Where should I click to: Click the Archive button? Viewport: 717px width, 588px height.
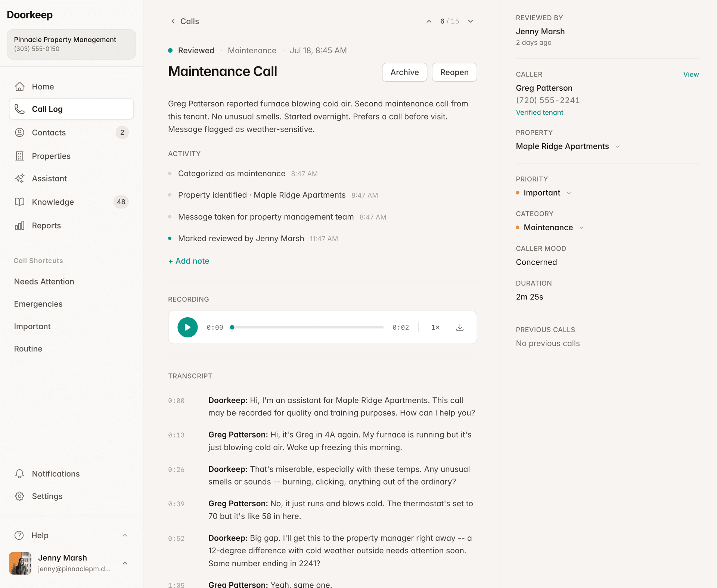point(404,72)
